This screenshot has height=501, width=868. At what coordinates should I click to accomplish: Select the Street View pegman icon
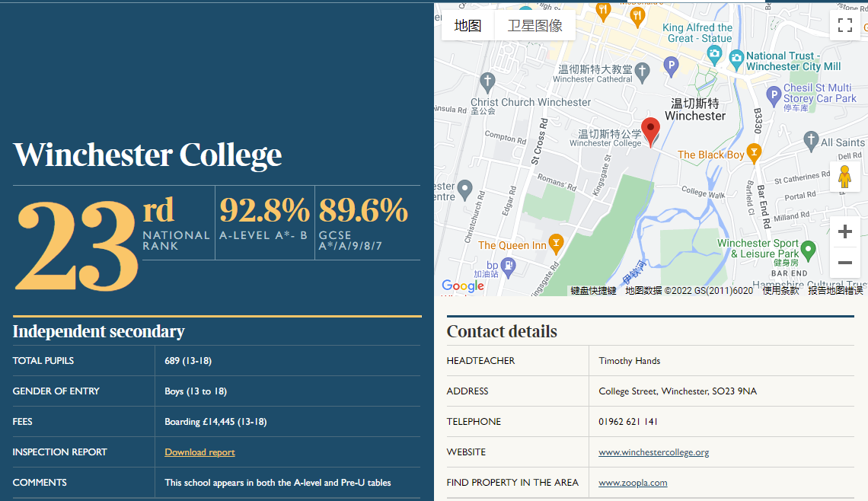pyautogui.click(x=844, y=177)
